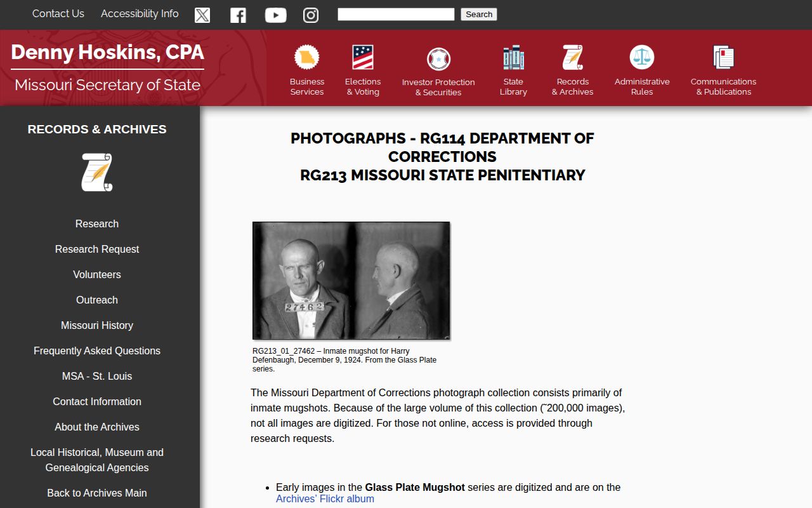Image resolution: width=812 pixels, height=508 pixels.
Task: Click the Business Services label text
Action: click(307, 87)
